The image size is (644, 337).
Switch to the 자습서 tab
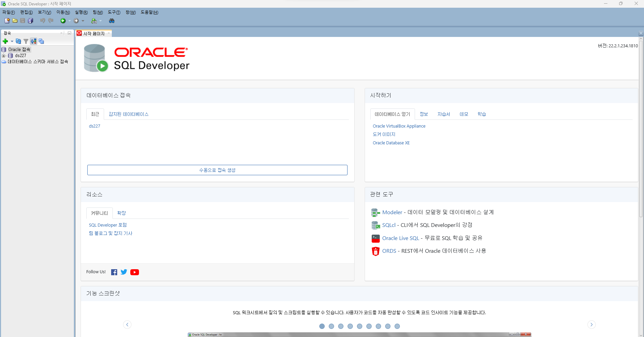click(x=444, y=114)
